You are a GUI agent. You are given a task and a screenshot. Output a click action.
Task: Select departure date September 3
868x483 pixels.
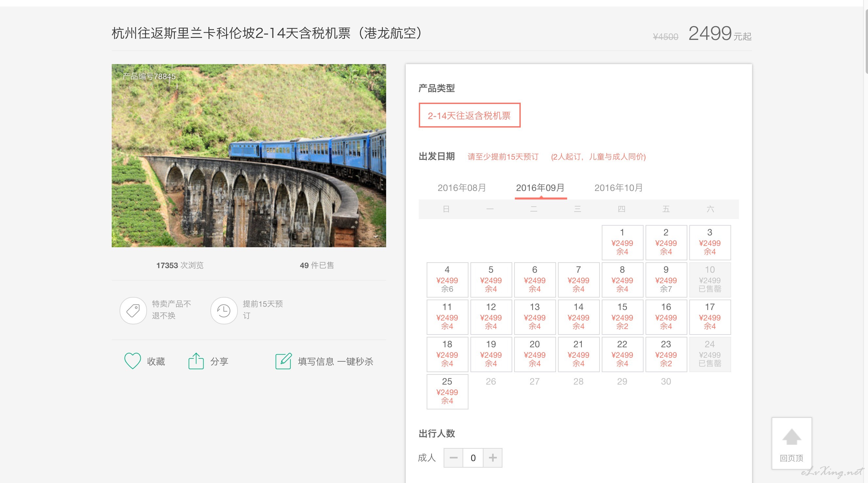(x=710, y=243)
